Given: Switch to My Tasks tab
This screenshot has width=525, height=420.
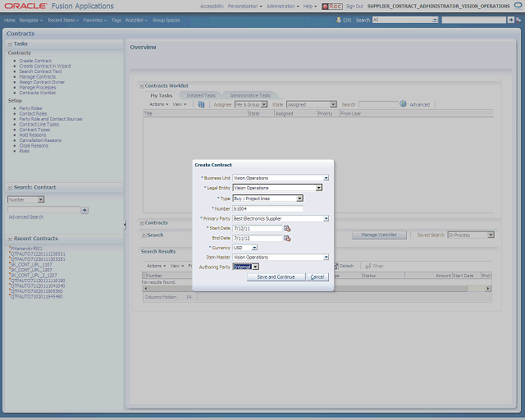Looking at the screenshot, I should pyautogui.click(x=162, y=96).
